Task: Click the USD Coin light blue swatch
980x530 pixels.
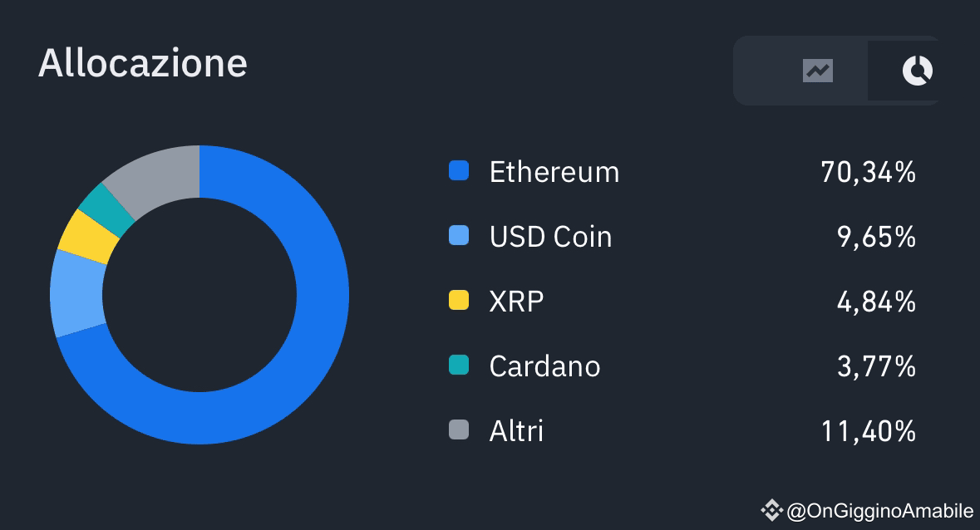Action: [459, 235]
